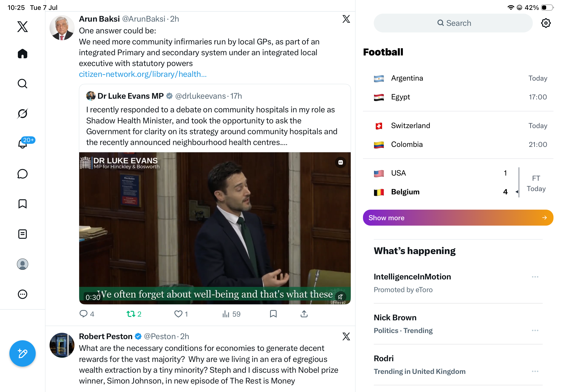Unmute the Dr Luke Evans video
Image resolution: width=561 pixels, height=392 pixels.
[x=341, y=297]
